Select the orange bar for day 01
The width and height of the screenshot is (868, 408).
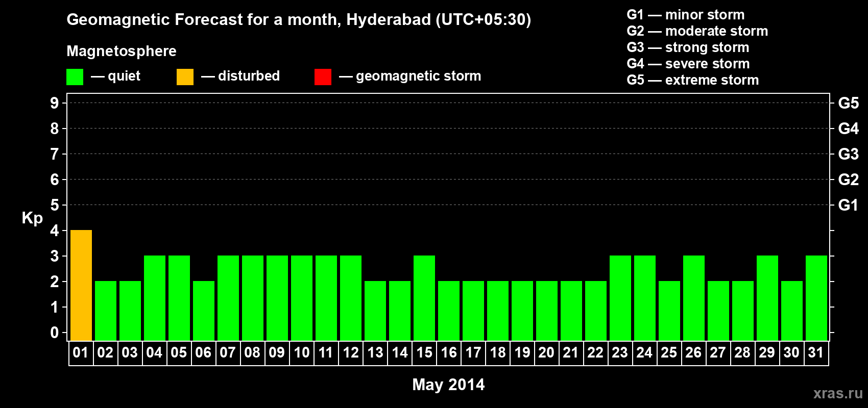point(81,285)
